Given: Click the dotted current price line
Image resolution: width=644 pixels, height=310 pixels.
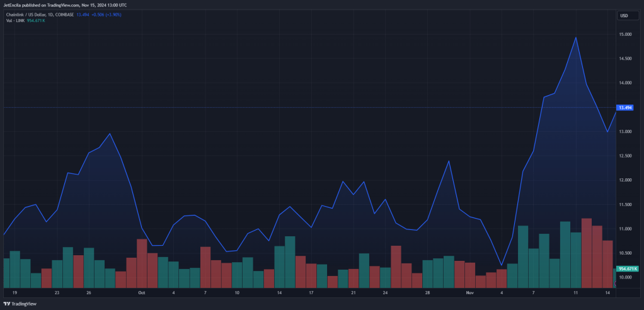Looking at the screenshot, I should point(308,108).
